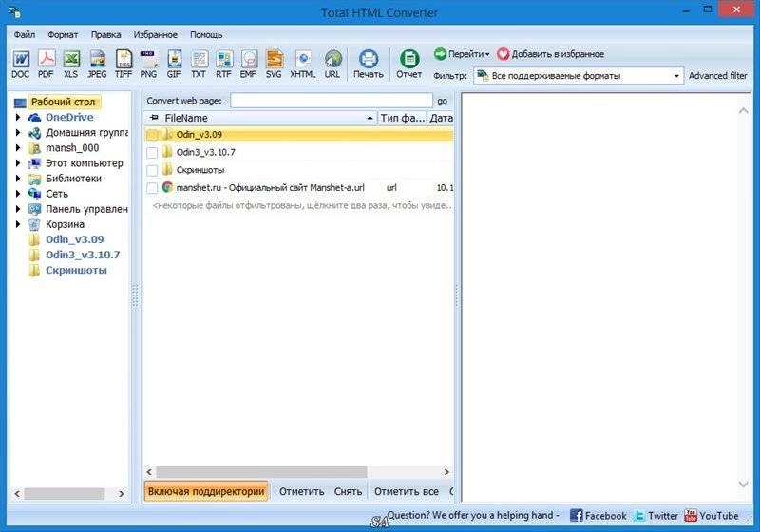The width and height of the screenshot is (760, 532).
Task: Check the Odin_v3.09 row checkbox
Action: tap(152, 135)
